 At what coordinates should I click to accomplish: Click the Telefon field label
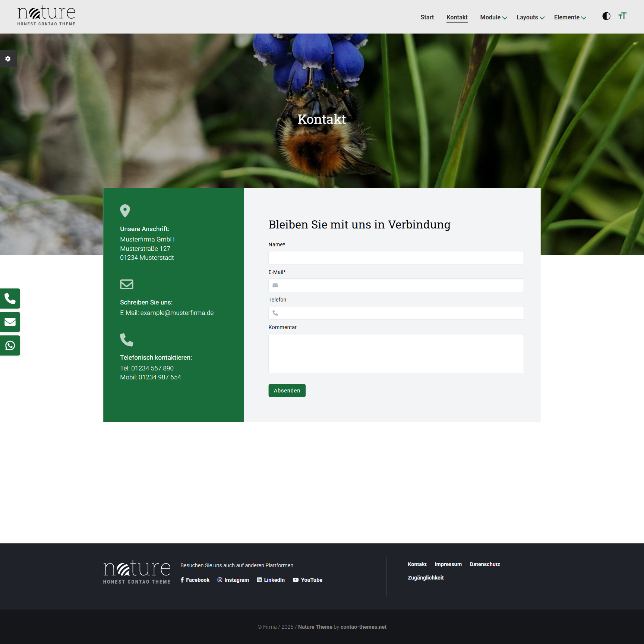point(277,300)
